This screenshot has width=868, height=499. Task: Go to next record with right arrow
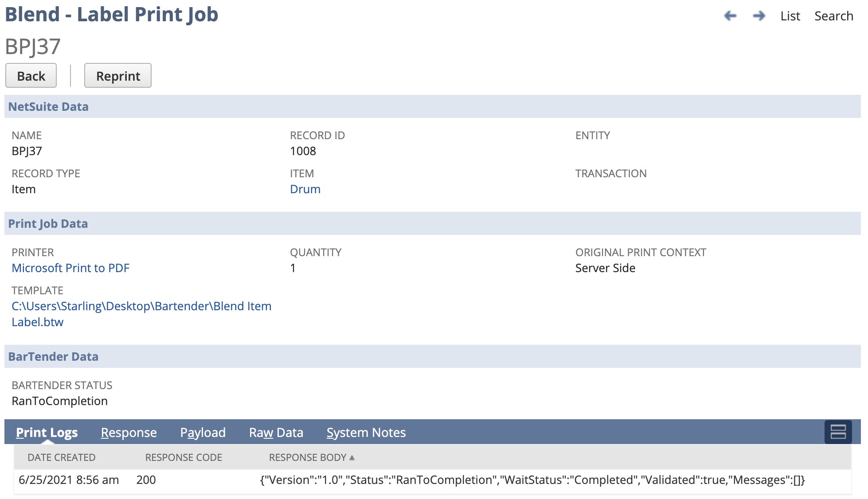click(x=759, y=16)
